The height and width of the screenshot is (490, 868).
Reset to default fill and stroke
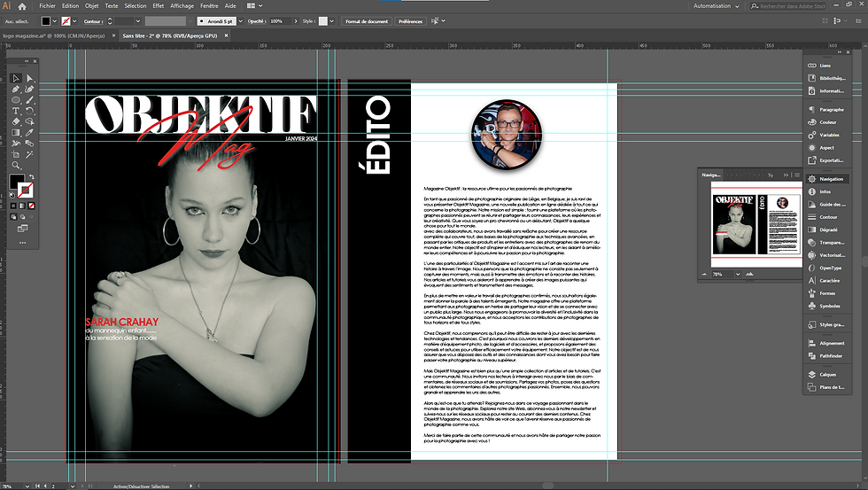(x=12, y=195)
